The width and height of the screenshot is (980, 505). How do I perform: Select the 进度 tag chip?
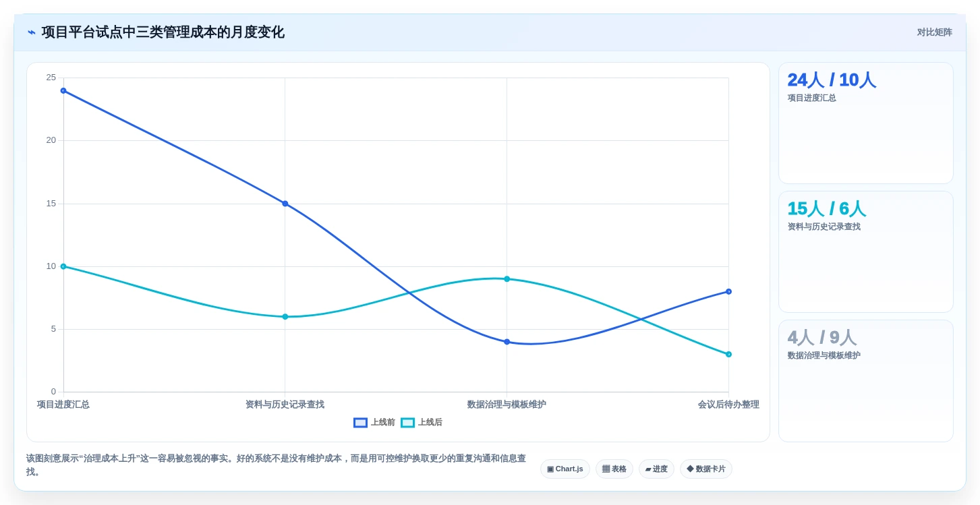(656, 469)
